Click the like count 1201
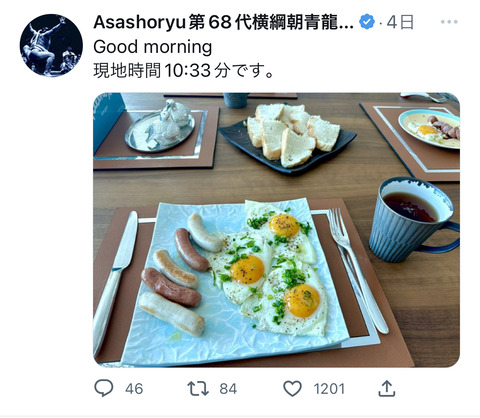 (x=329, y=389)
